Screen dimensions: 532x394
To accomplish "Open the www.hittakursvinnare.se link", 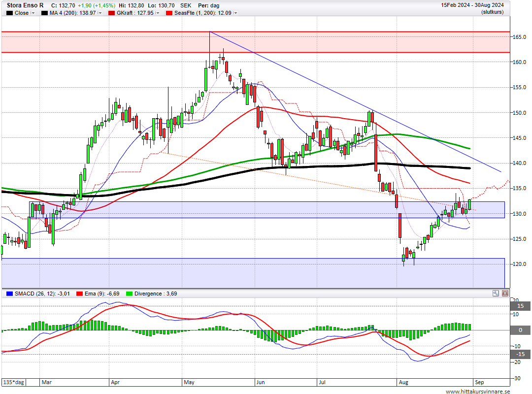I will pos(478,391).
